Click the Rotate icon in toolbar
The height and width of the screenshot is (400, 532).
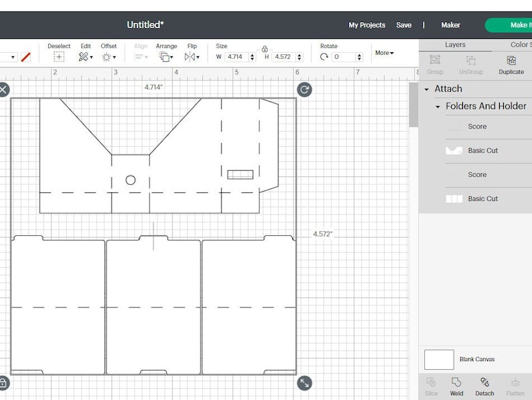tap(324, 57)
